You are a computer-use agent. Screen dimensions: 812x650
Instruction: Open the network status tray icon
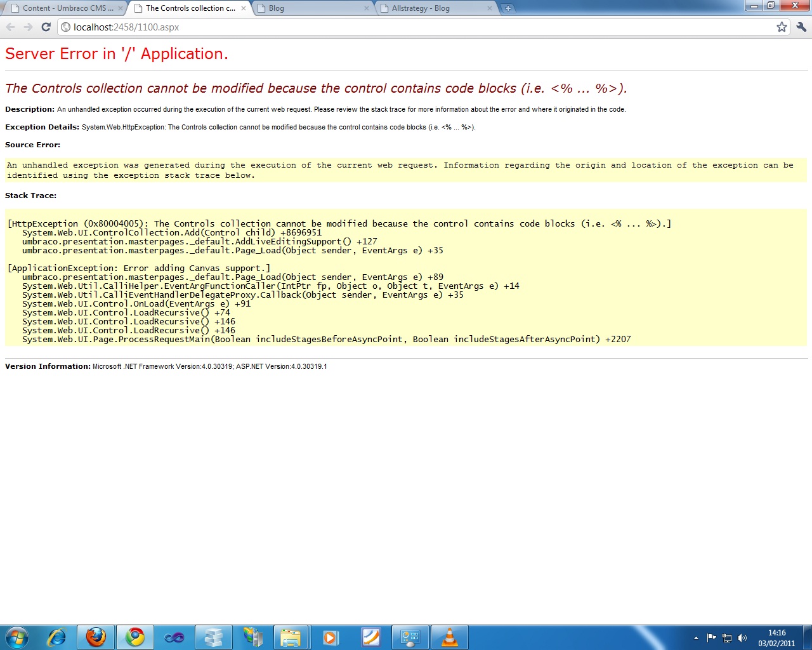(727, 638)
